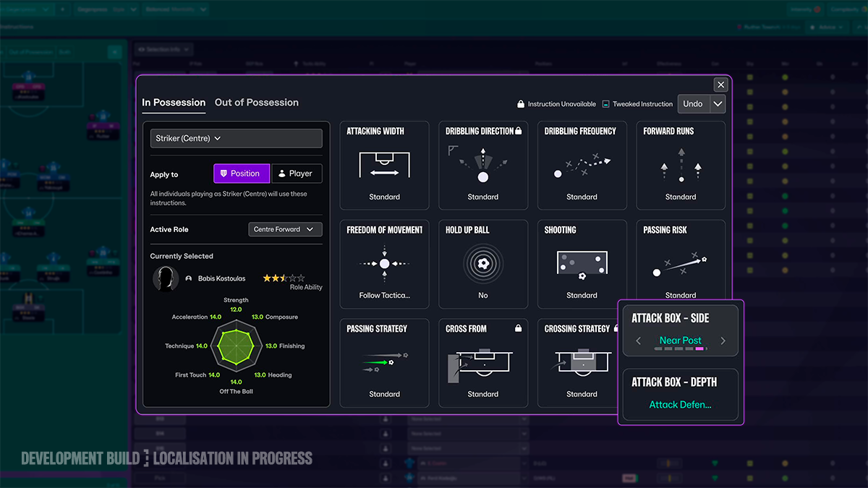Image resolution: width=868 pixels, height=488 pixels.
Task: Switch to the In Possession tab
Action: tap(174, 103)
